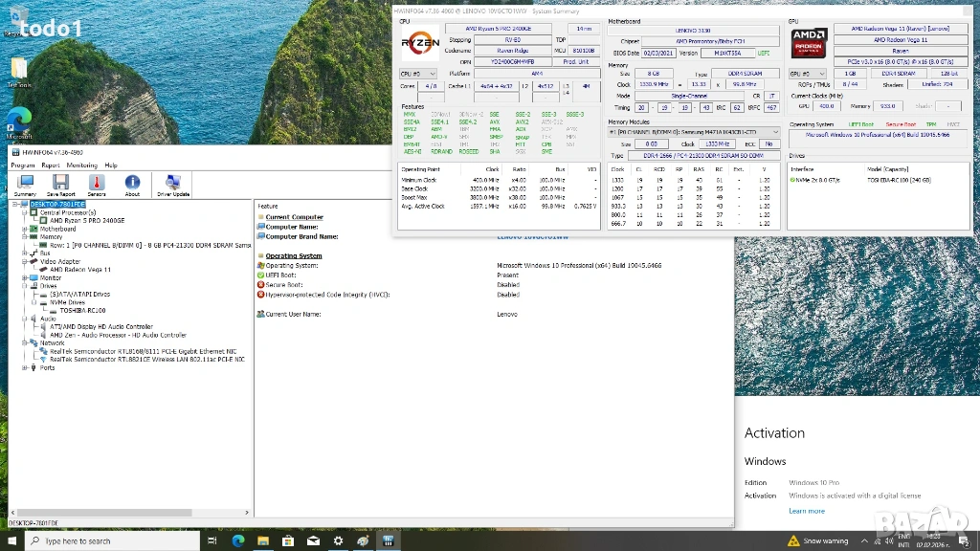
Task: Select AMD Radeon Vega 11 in tree
Action: (x=80, y=270)
